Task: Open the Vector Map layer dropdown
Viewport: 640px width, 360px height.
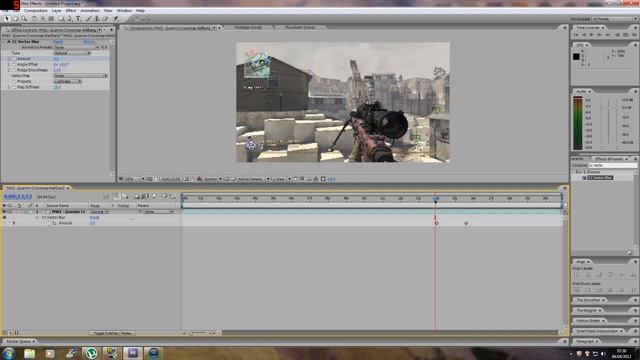Action: pos(80,76)
